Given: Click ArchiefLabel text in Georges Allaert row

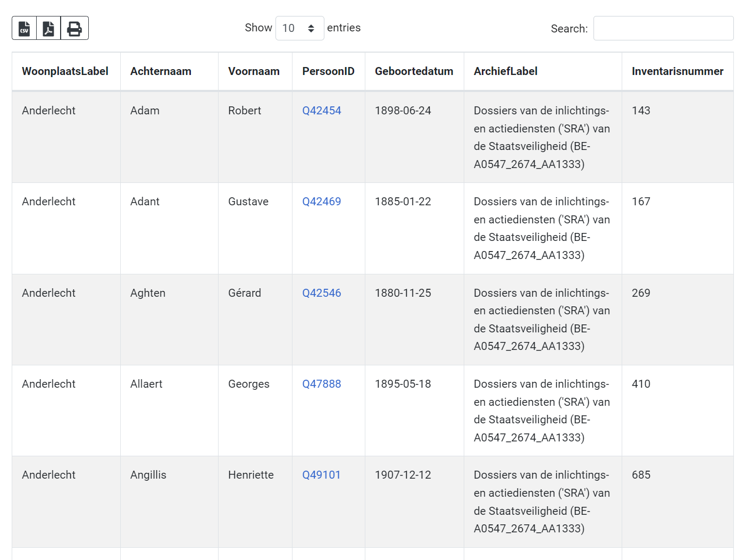Looking at the screenshot, I should pyautogui.click(x=542, y=411).
